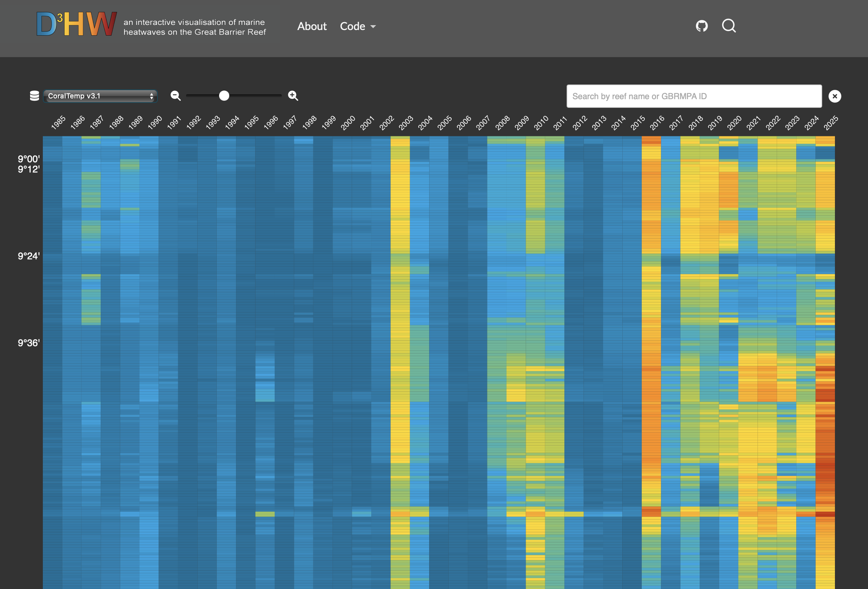Click the zoom out magnifier icon
The height and width of the screenshot is (589, 868).
pos(175,96)
